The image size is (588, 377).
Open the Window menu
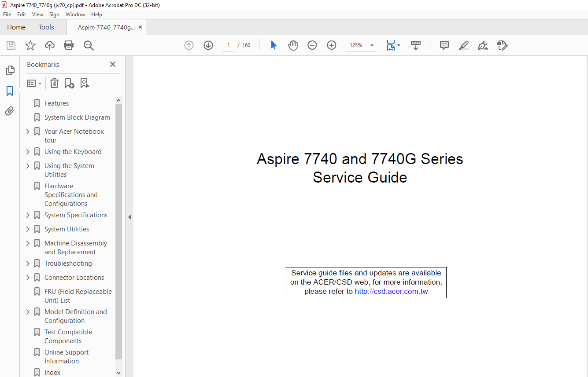75,15
